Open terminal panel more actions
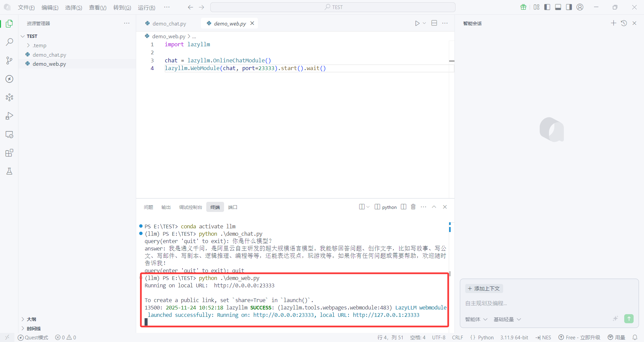644x342 pixels. click(424, 207)
